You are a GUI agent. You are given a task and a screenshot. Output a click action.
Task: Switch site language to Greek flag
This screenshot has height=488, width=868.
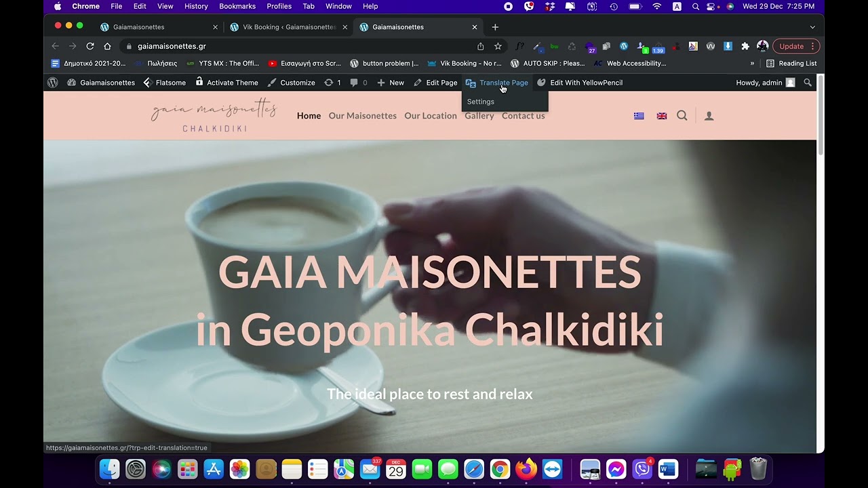click(639, 116)
